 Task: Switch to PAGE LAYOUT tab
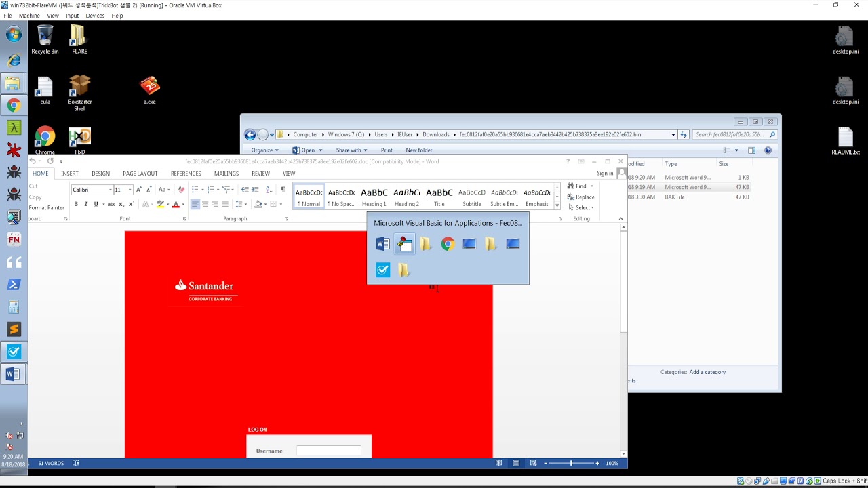140,174
